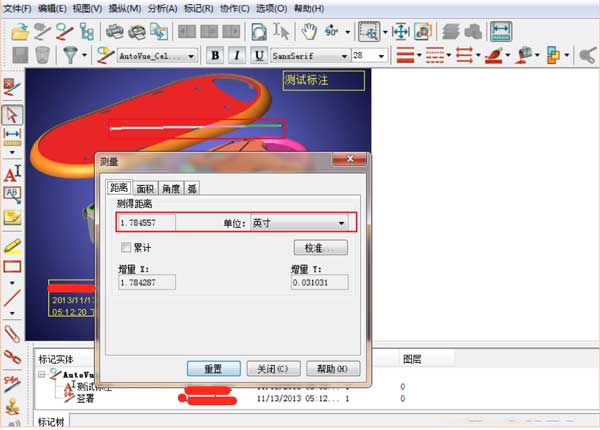
Task: Select the text A markup tool
Action: 12,173
